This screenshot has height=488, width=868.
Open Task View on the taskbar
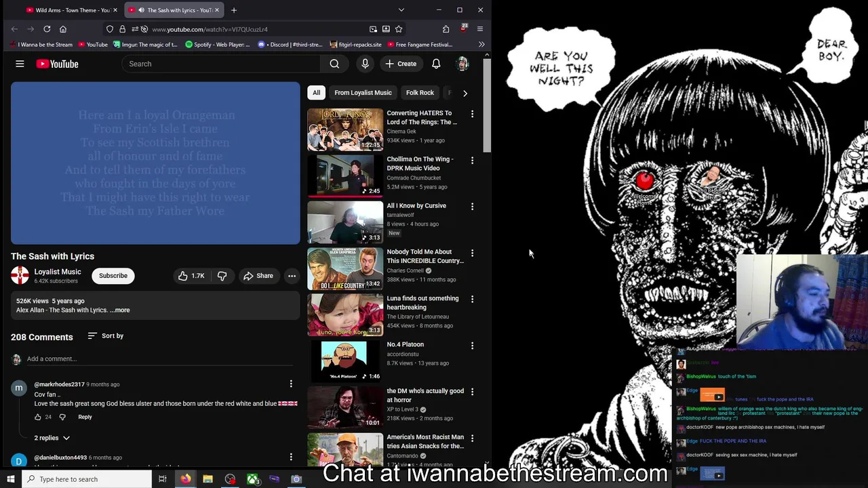163,479
